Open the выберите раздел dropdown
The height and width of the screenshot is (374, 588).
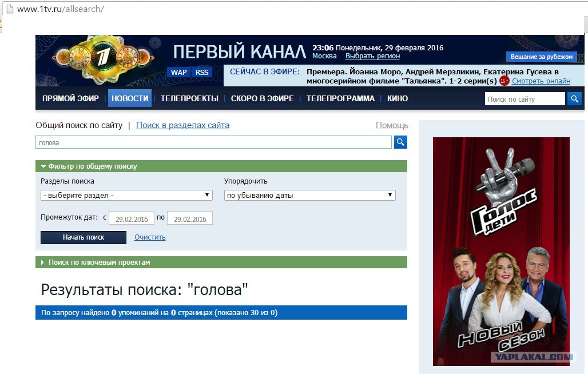(126, 195)
